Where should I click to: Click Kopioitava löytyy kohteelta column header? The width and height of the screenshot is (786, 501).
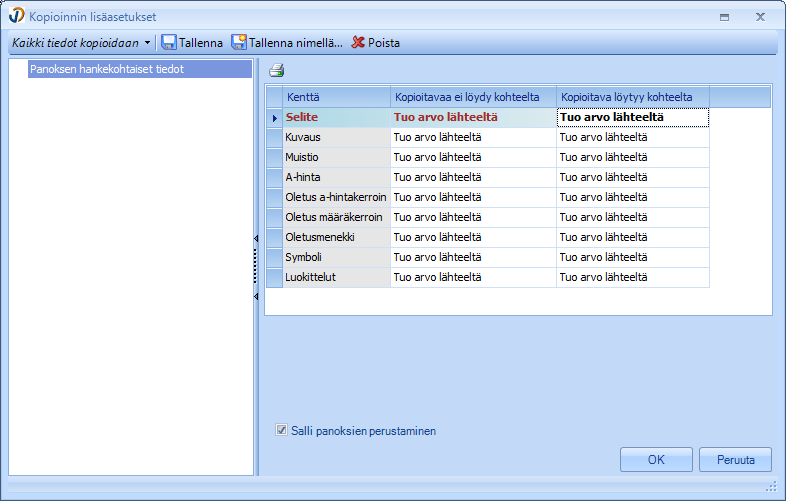pyautogui.click(x=633, y=97)
